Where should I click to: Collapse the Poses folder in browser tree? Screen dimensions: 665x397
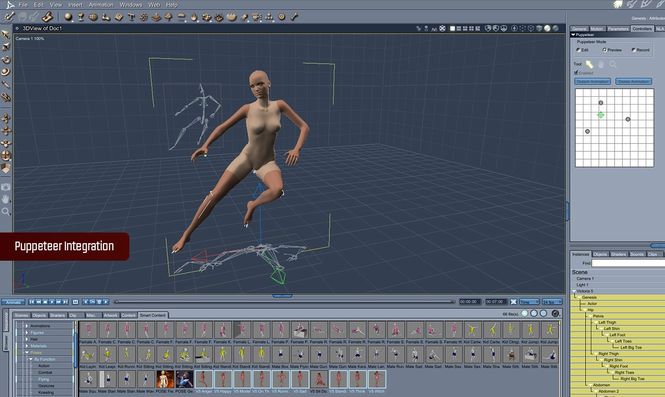coord(26,352)
